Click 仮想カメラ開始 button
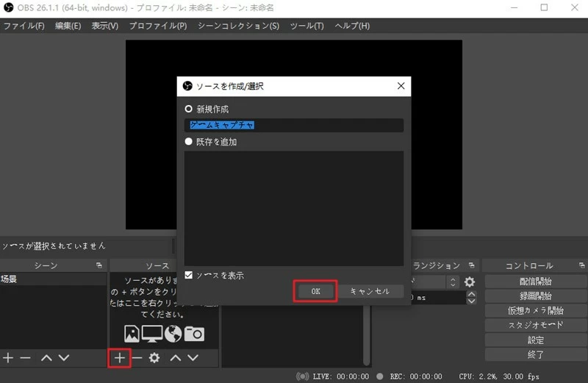 (x=536, y=311)
